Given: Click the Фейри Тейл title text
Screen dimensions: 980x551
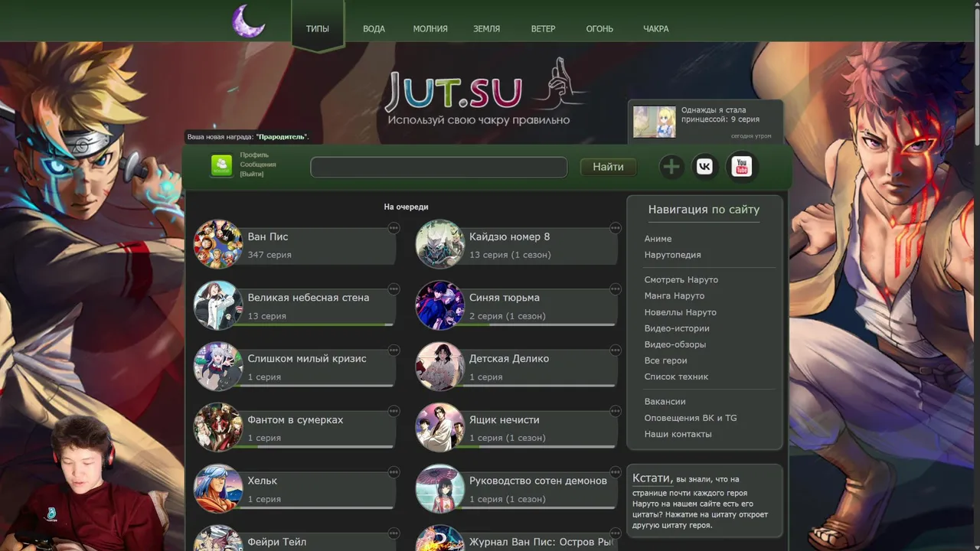Looking at the screenshot, I should (276, 542).
